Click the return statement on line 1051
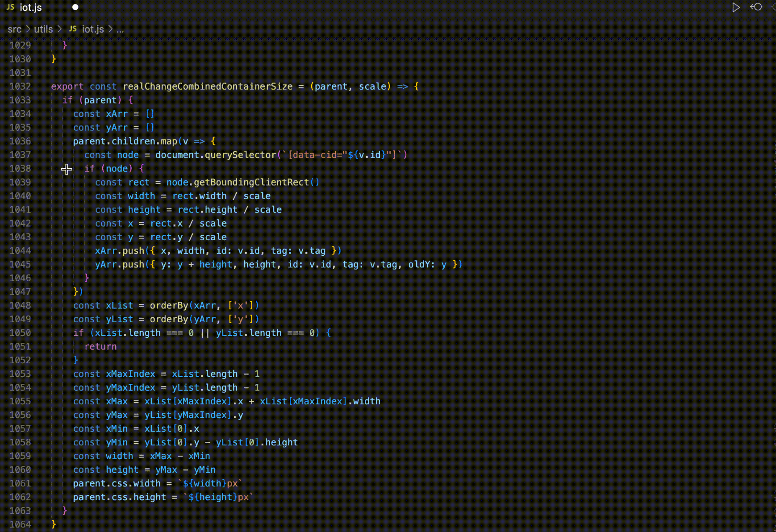 pyautogui.click(x=100, y=346)
